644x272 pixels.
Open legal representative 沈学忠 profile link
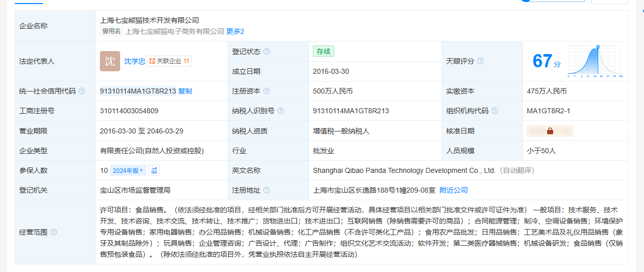[135, 61]
